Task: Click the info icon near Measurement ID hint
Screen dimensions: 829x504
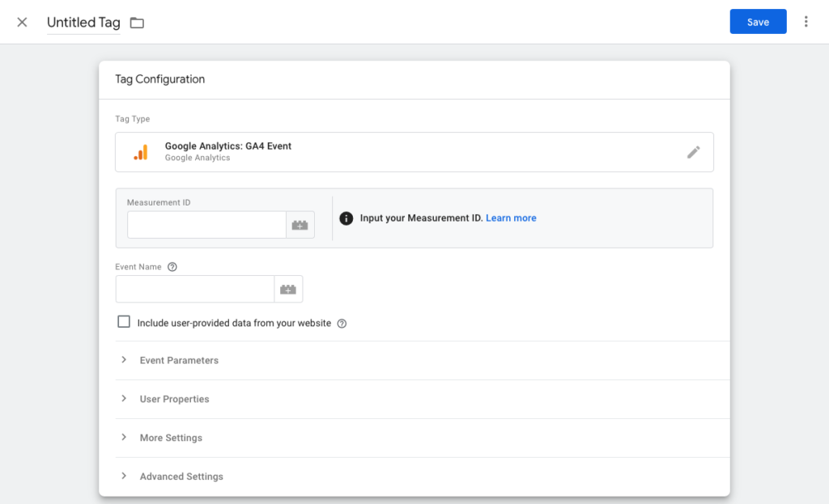Action: pyautogui.click(x=346, y=218)
